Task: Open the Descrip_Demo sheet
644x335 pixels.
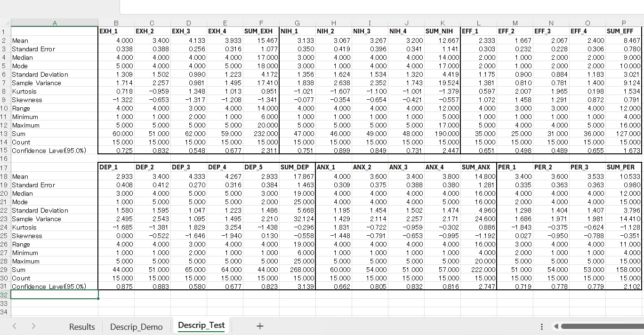Action: pos(136,326)
